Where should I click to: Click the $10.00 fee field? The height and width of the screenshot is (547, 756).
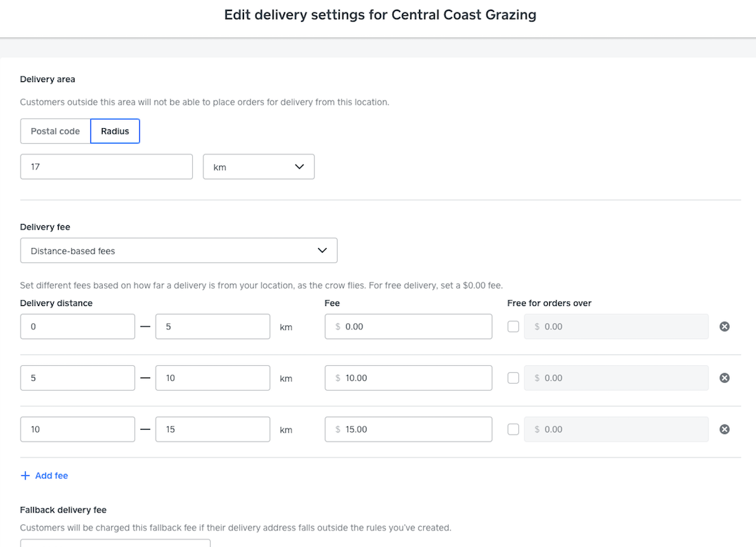[x=409, y=378]
